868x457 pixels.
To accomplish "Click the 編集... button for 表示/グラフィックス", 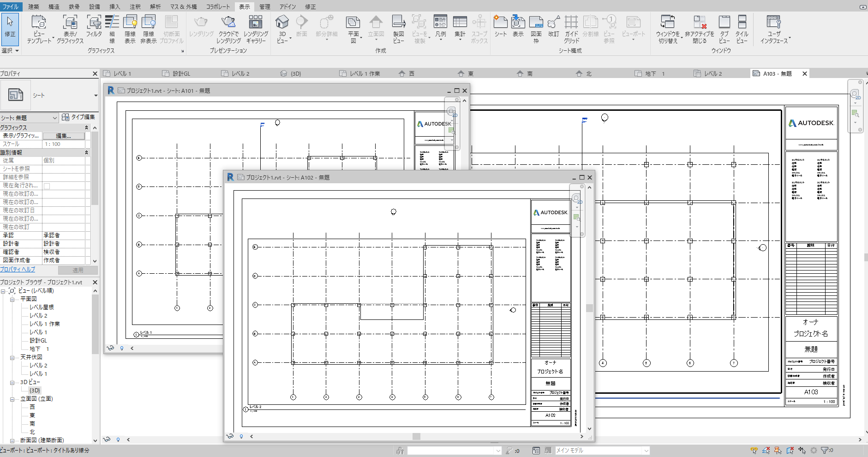I will (64, 136).
